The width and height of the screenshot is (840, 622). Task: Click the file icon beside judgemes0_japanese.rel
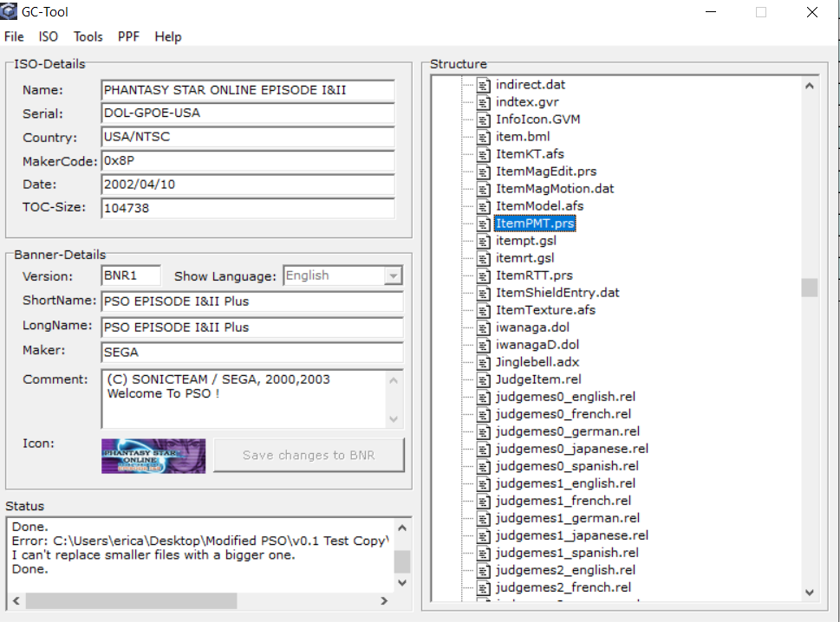(x=483, y=449)
